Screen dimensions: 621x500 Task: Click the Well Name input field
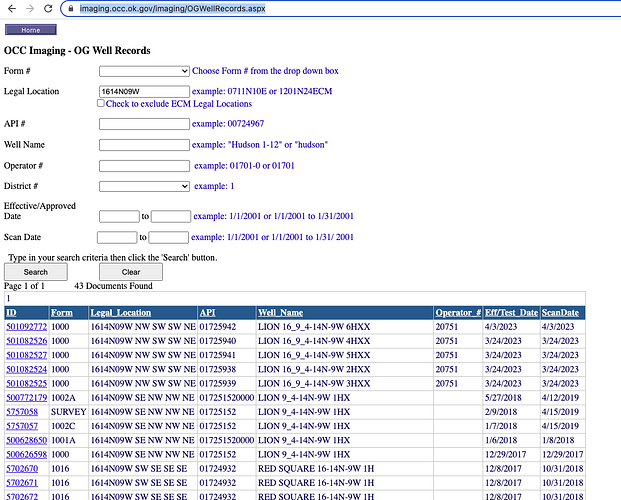click(x=144, y=145)
